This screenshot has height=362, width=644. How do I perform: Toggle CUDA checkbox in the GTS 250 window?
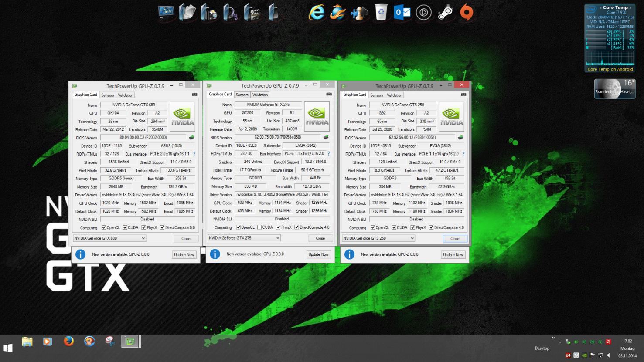point(394,227)
